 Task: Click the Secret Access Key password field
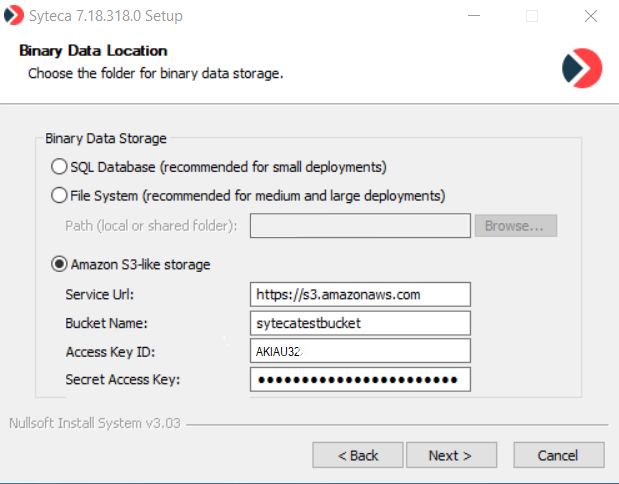pyautogui.click(x=360, y=380)
